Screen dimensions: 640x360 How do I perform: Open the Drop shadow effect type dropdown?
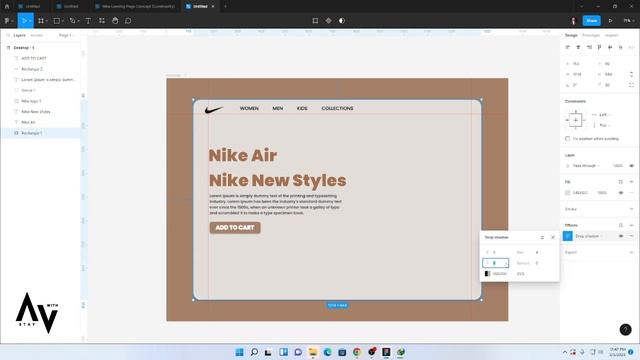[x=589, y=236]
